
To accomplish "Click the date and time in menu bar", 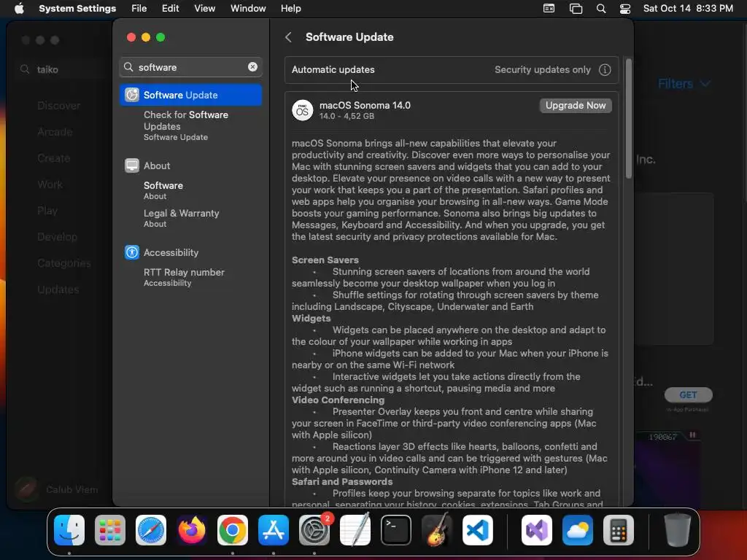I will tap(687, 9).
